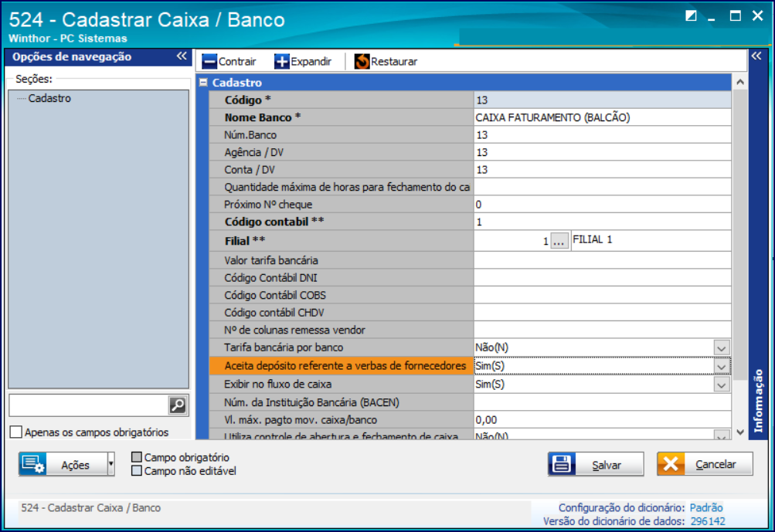The image size is (775, 532).
Task: Click Vl. máx. pagto mov. value 0,00
Action: click(602, 420)
